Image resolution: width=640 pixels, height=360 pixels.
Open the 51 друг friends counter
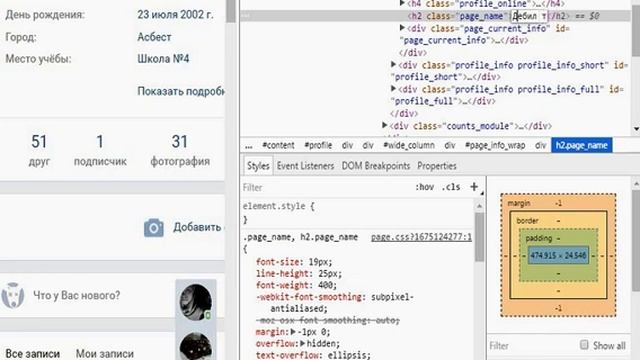click(x=39, y=150)
